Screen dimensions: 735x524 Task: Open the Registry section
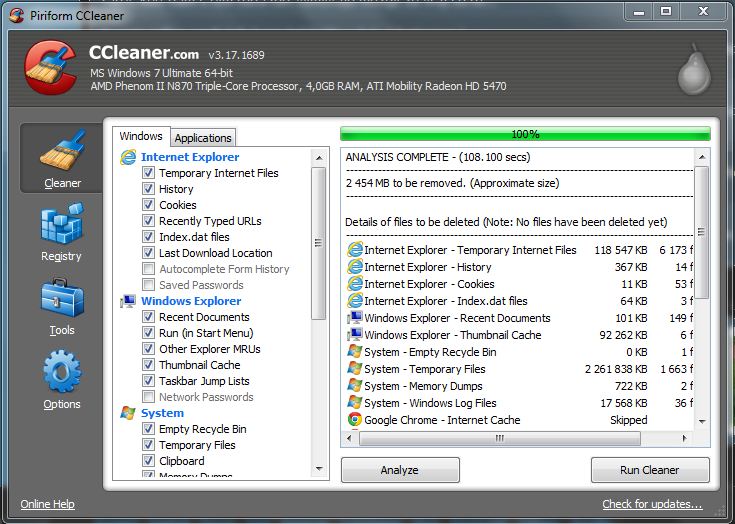[61, 232]
